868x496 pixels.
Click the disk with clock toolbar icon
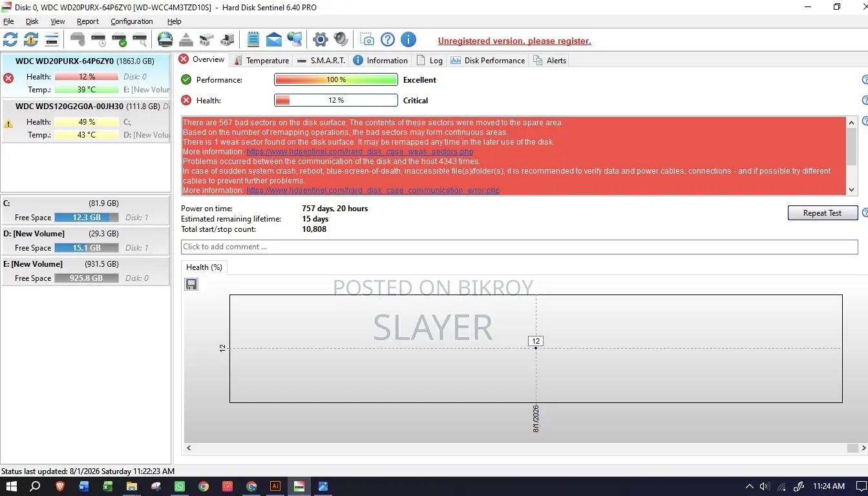(x=98, y=40)
